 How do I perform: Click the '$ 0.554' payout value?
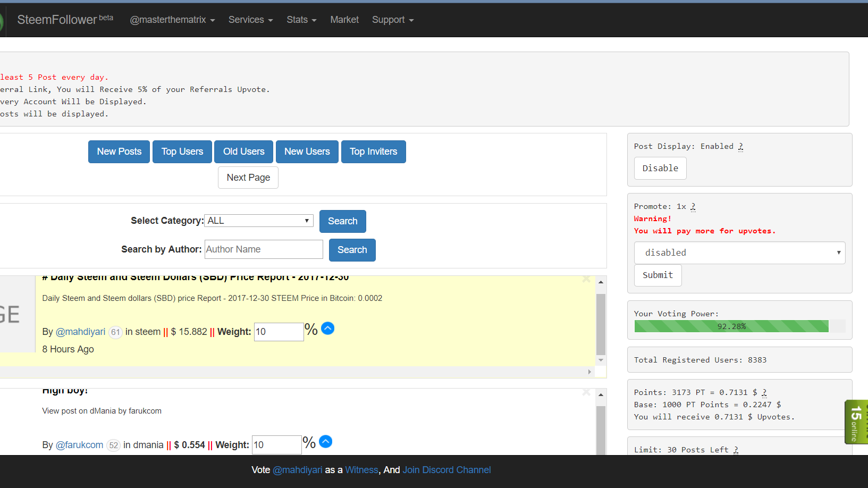coord(189,445)
